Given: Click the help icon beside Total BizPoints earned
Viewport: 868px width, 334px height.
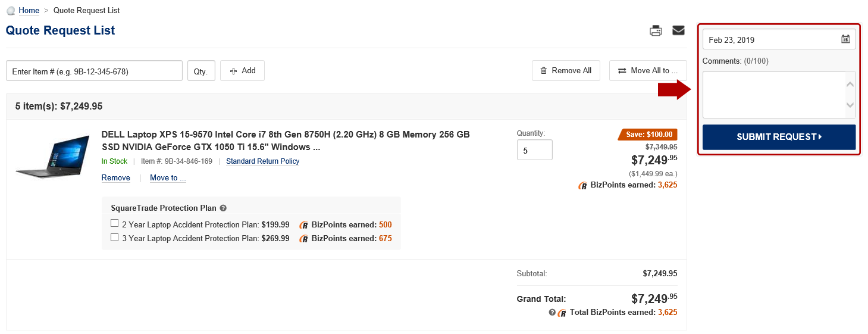Looking at the screenshot, I should (552, 313).
